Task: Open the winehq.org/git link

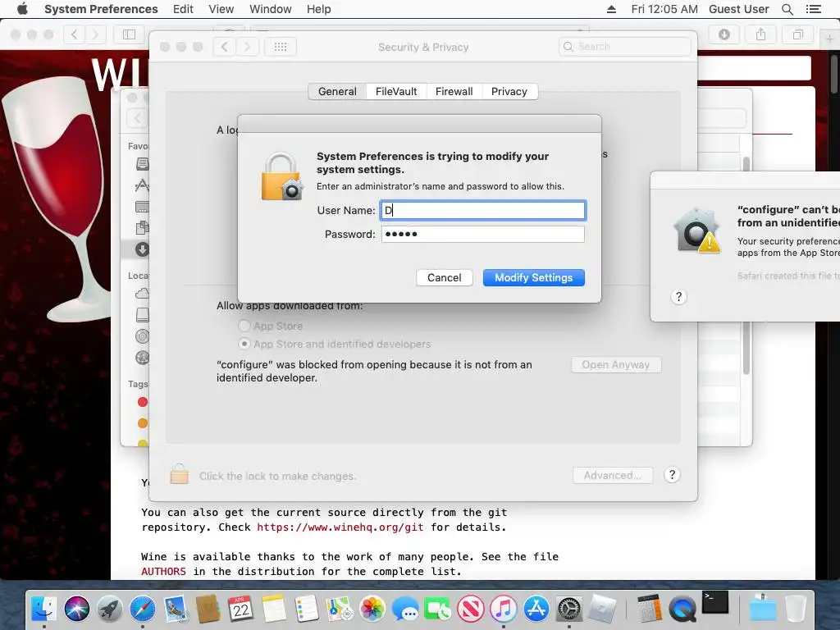Action: pos(340,527)
